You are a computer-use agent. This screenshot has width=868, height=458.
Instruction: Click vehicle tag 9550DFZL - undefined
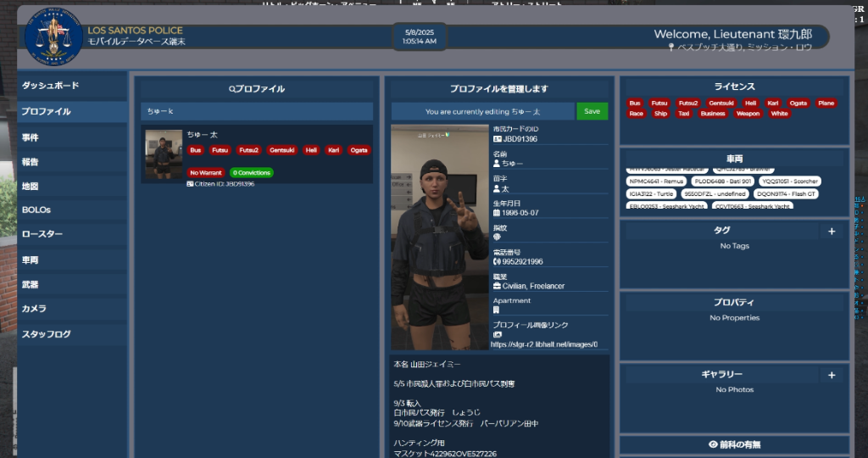(x=715, y=194)
